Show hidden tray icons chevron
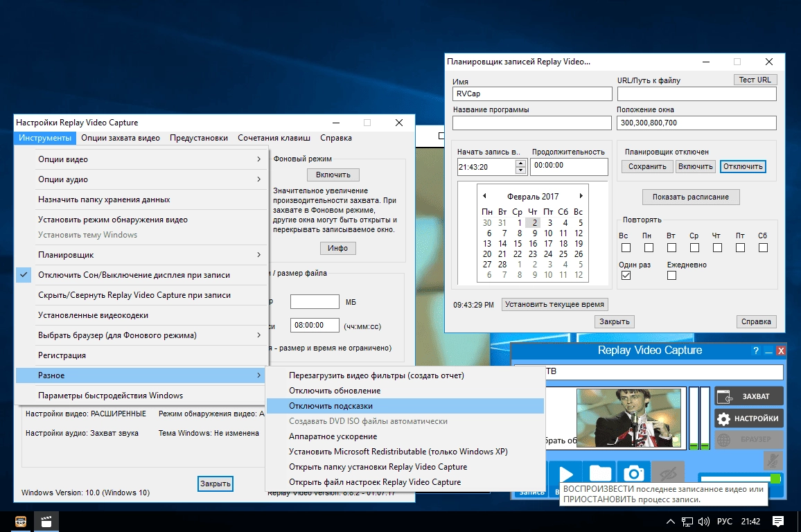The height and width of the screenshot is (532, 801). tap(670, 522)
